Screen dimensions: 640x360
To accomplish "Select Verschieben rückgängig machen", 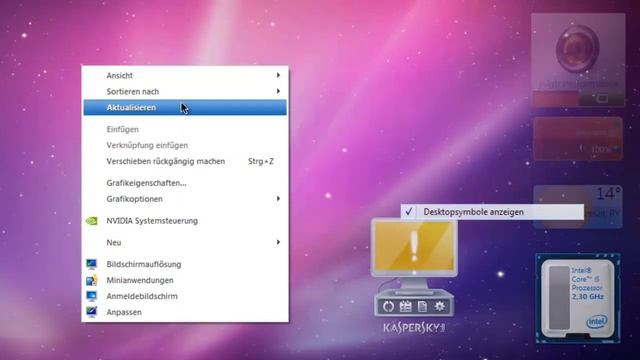I will (x=185, y=161).
